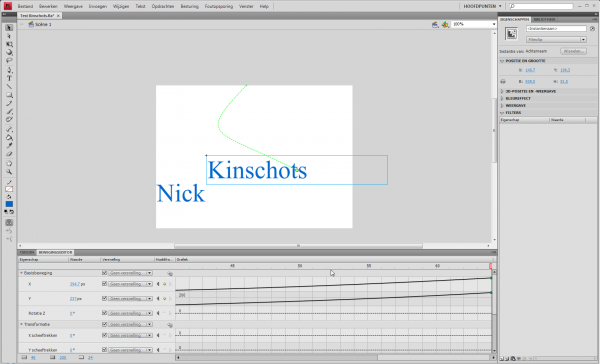The image size is (600, 364).
Task: Expand the Kleureffect section in properties
Action: [502, 98]
